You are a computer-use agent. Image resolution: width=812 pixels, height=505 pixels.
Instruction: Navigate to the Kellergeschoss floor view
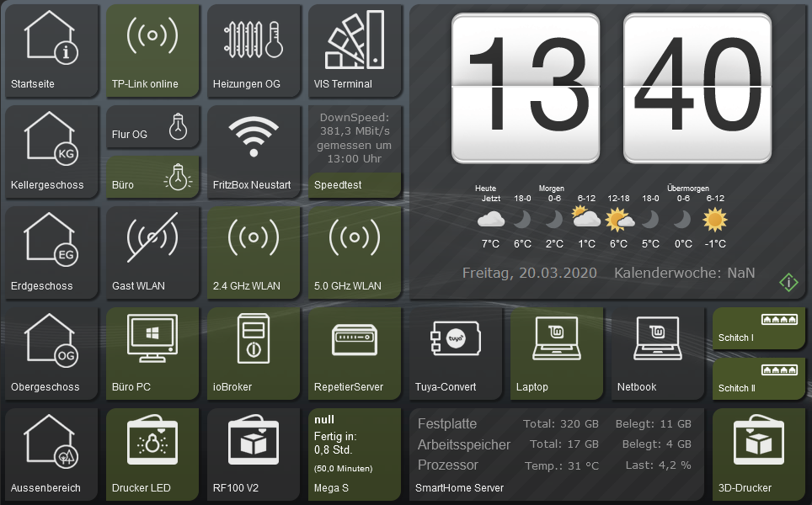(x=51, y=151)
